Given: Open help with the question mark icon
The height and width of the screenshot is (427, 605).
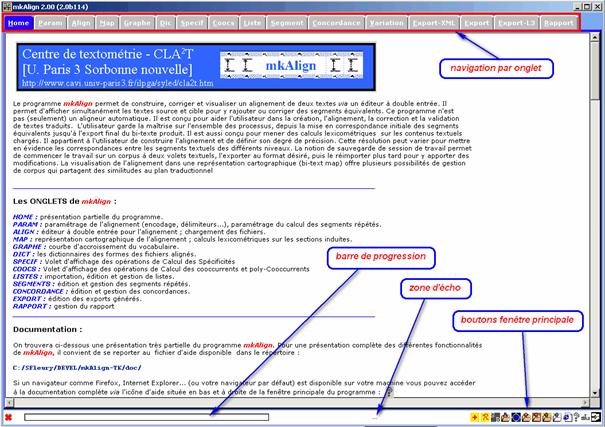Looking at the screenshot, I should [576, 417].
